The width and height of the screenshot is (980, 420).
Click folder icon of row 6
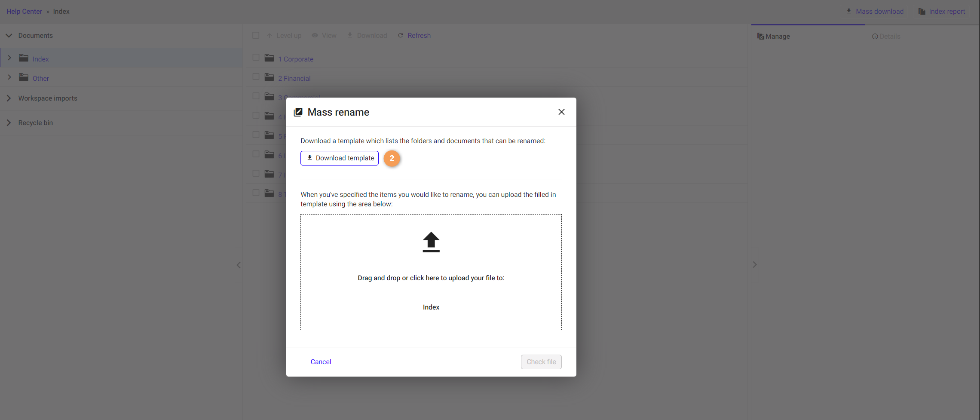click(x=269, y=155)
